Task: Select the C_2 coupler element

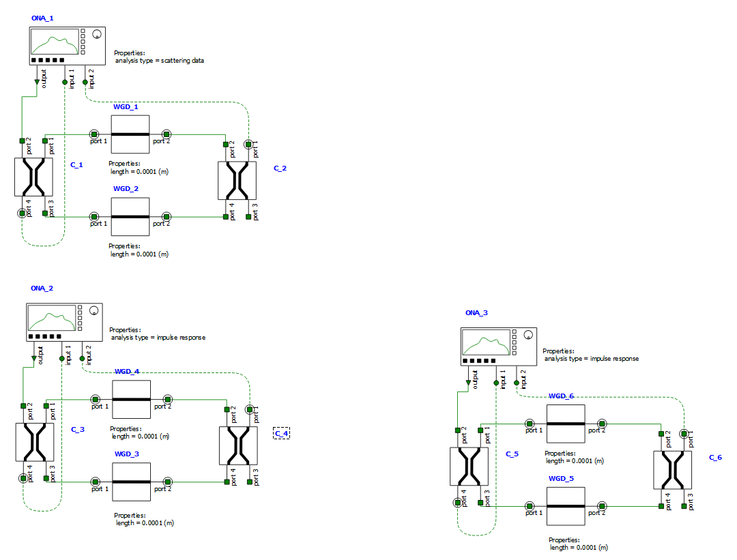Action: [x=238, y=181]
